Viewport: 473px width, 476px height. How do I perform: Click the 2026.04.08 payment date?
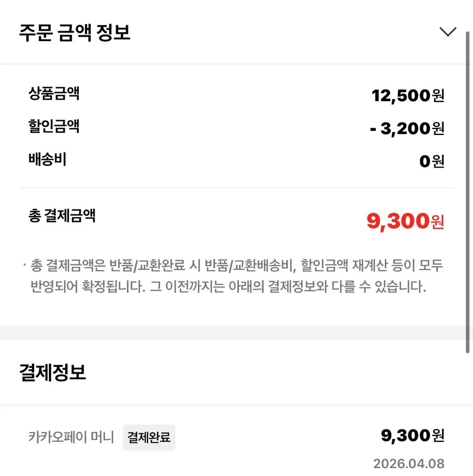tap(409, 464)
